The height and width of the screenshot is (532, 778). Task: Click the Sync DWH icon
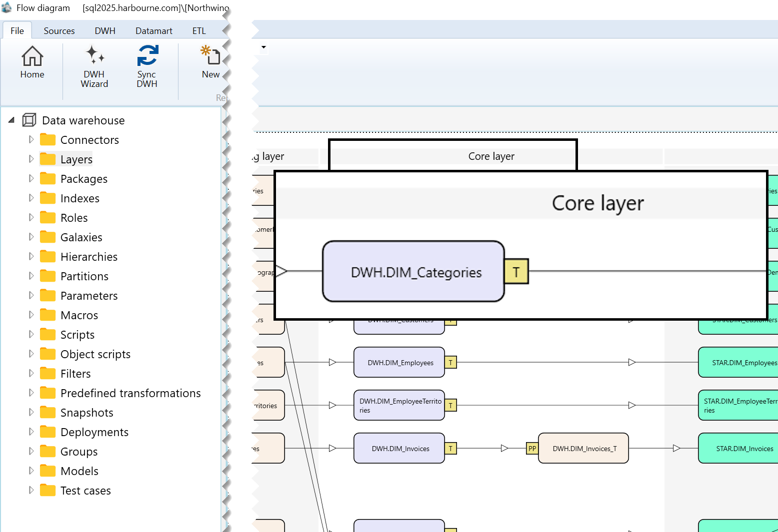tap(147, 66)
